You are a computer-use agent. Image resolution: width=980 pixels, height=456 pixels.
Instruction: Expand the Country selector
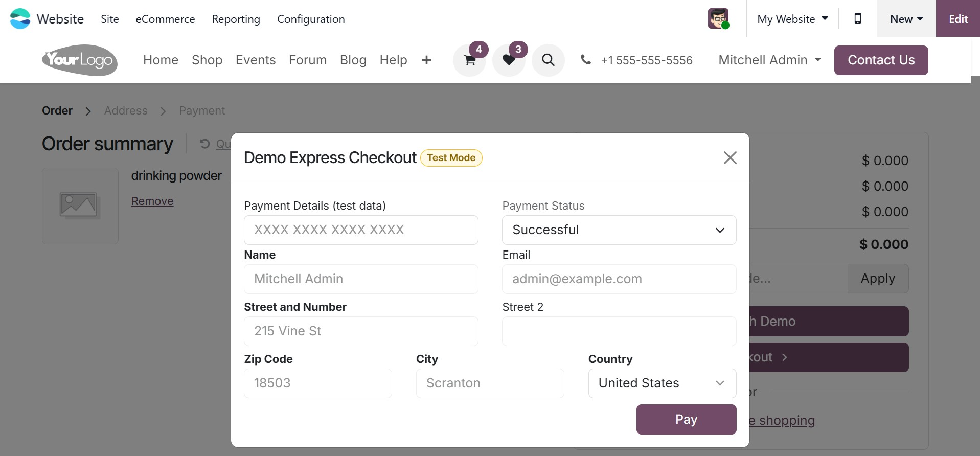click(662, 383)
